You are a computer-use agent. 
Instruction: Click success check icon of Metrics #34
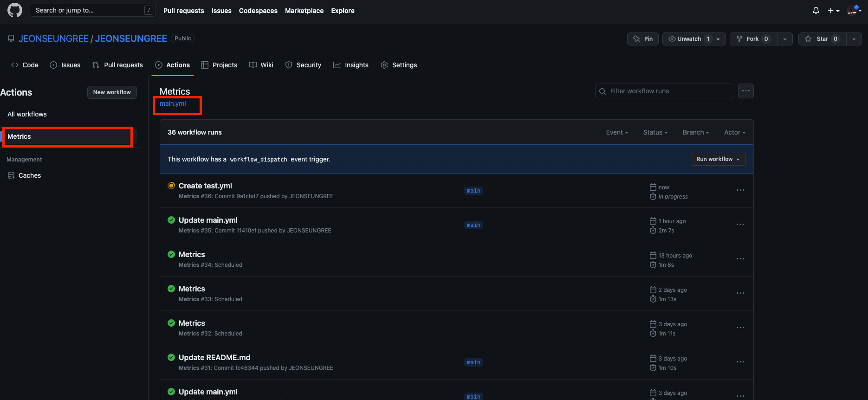click(x=171, y=254)
